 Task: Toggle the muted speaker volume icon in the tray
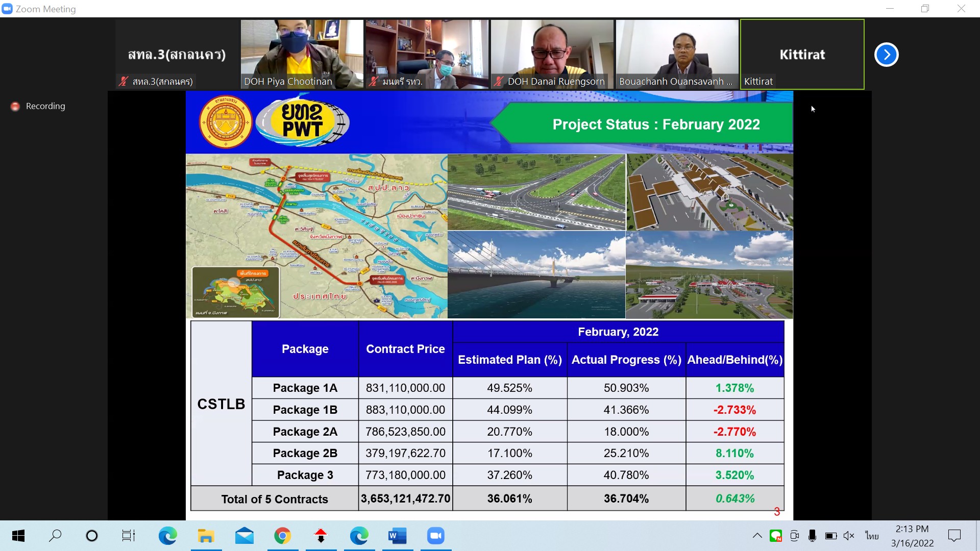coord(848,536)
